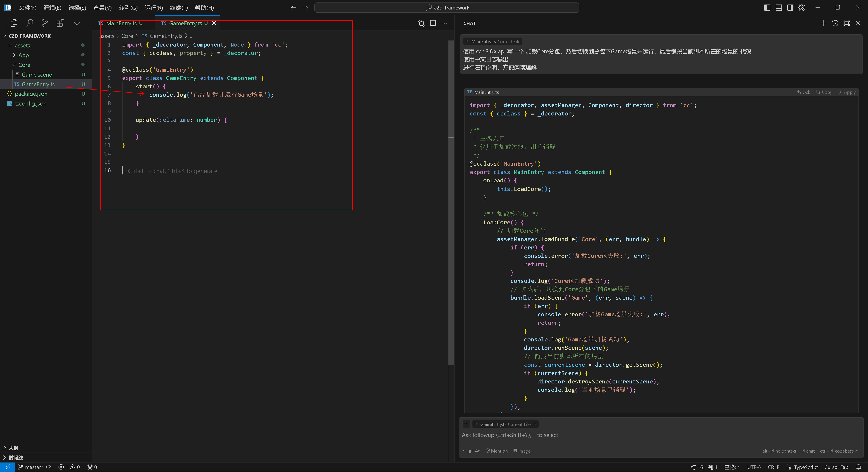Select GameEntry.ts tab in editor

[184, 23]
